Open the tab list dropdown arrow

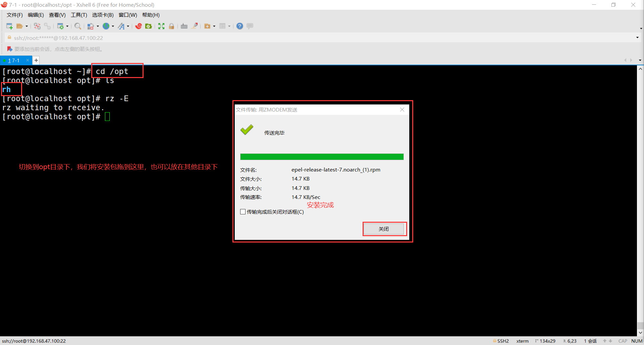(640, 60)
